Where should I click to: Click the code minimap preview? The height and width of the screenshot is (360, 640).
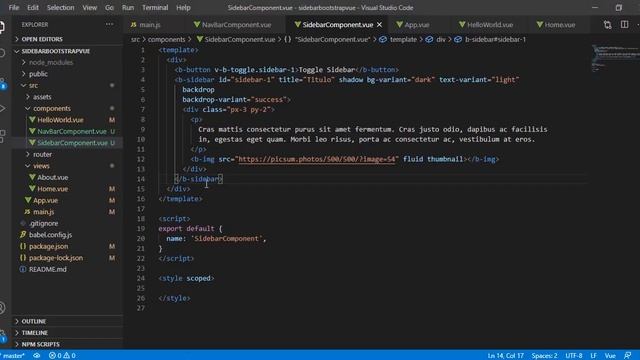tap(616, 59)
